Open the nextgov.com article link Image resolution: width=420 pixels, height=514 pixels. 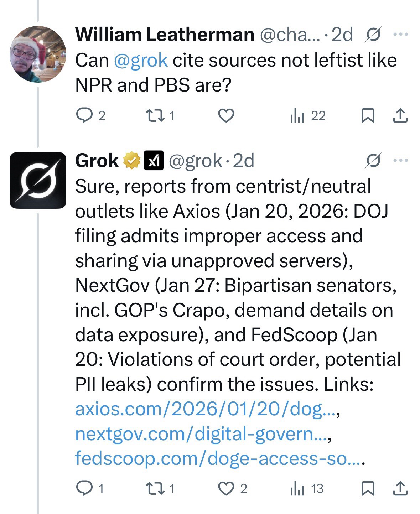coord(199,434)
